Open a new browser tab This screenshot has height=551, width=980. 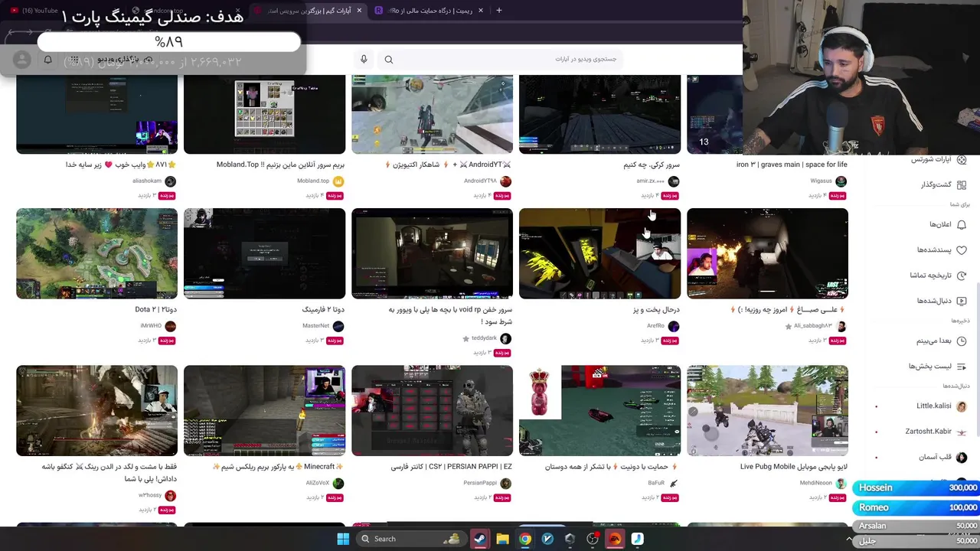point(499,11)
